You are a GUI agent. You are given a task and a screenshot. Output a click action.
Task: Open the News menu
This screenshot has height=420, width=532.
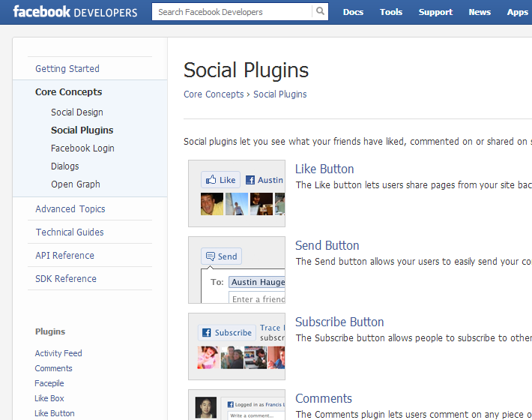click(x=480, y=12)
